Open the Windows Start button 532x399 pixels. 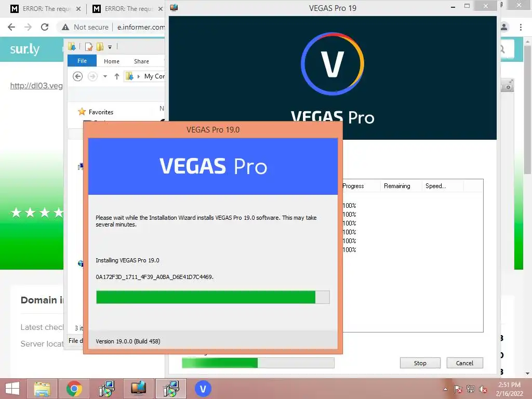12,389
